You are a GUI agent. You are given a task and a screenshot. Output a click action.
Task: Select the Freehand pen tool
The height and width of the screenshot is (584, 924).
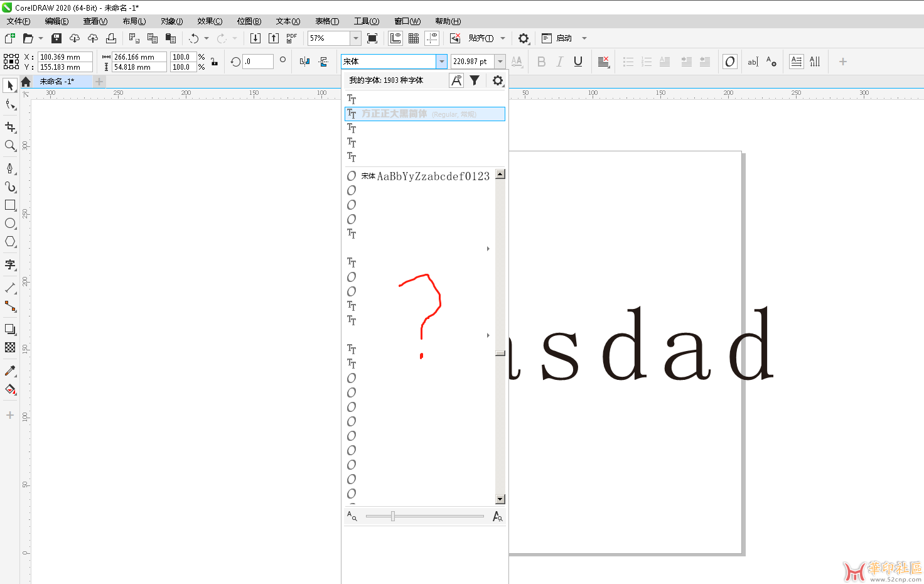tap(10, 168)
